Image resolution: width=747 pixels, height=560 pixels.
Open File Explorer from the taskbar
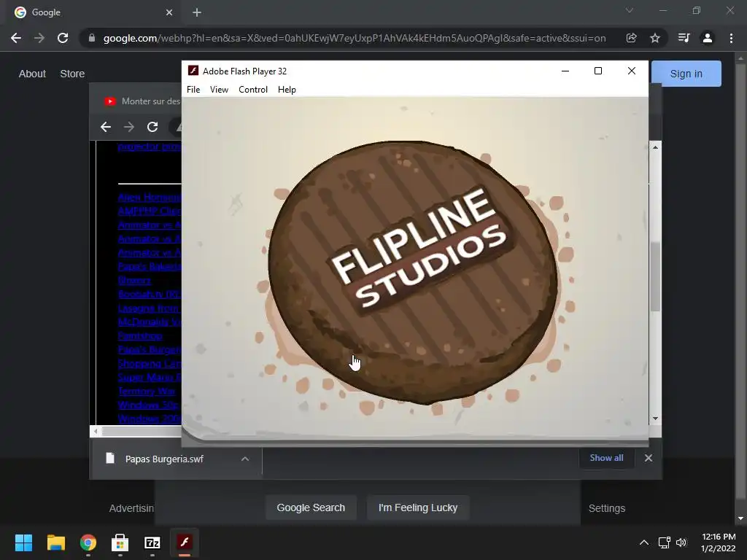coord(55,542)
